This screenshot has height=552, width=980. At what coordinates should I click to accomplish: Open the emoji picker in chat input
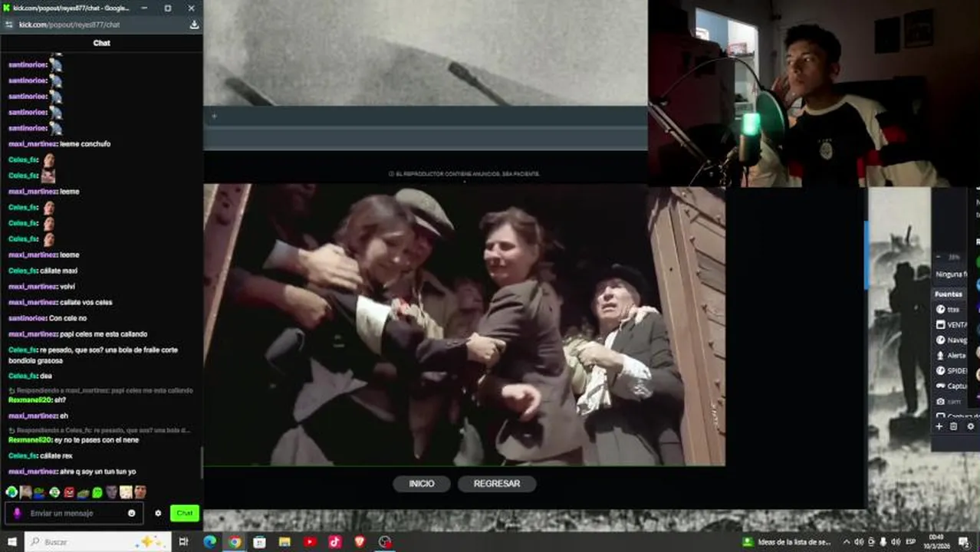tap(132, 513)
